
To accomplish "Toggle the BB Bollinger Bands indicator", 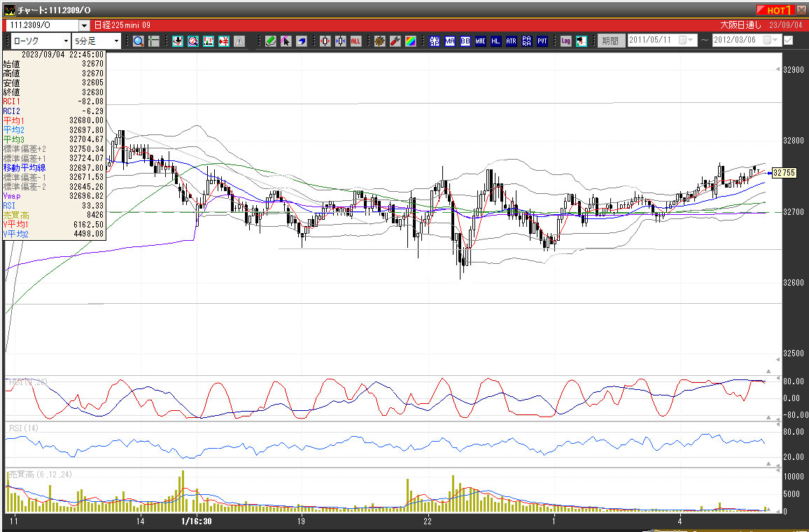I will [x=465, y=41].
